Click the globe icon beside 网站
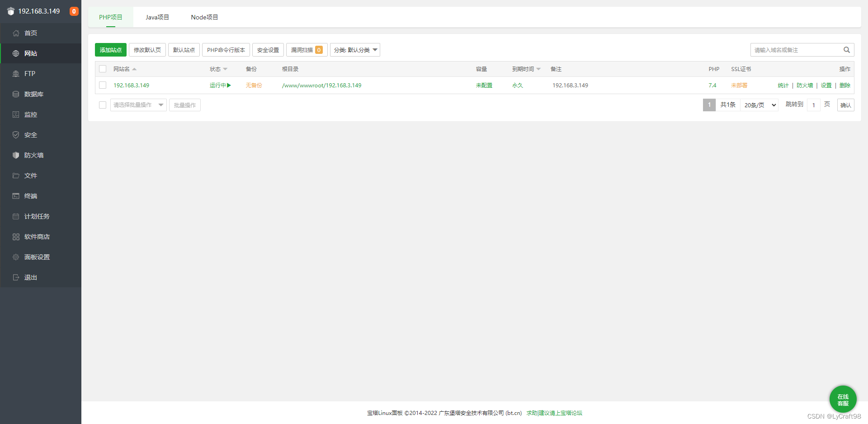Viewport: 868px width, 424px height. pos(16,53)
